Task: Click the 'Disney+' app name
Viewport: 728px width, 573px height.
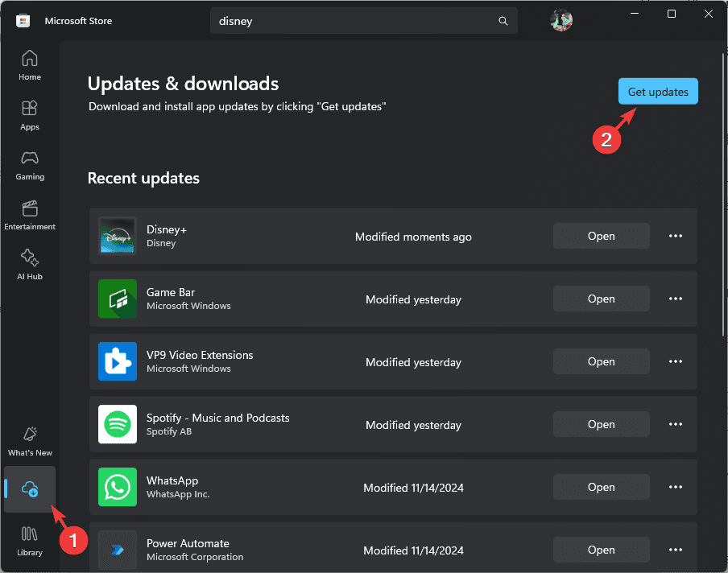Action: coord(166,229)
